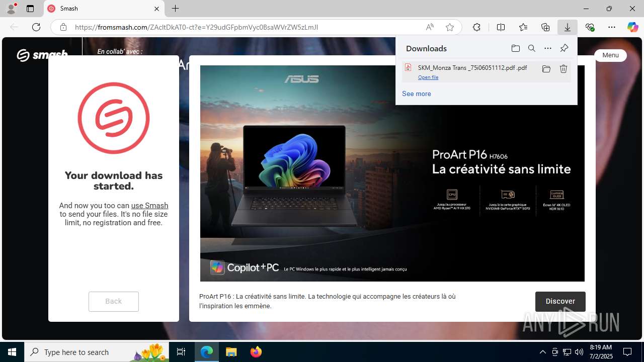Open File Explorer taskbar icon

[x=231, y=352]
